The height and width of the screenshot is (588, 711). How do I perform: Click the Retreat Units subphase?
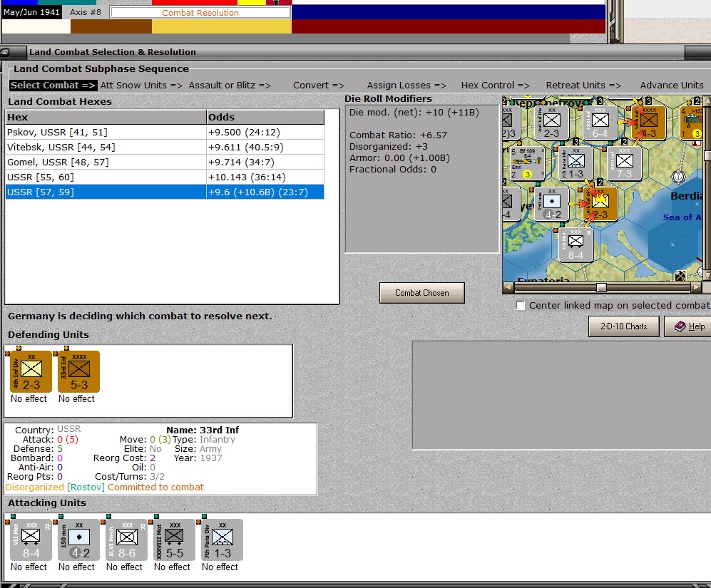[x=583, y=86]
